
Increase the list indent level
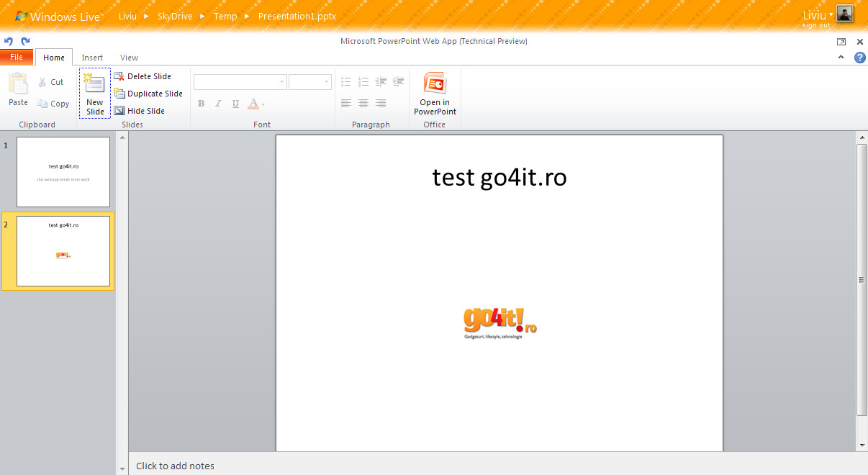point(398,82)
